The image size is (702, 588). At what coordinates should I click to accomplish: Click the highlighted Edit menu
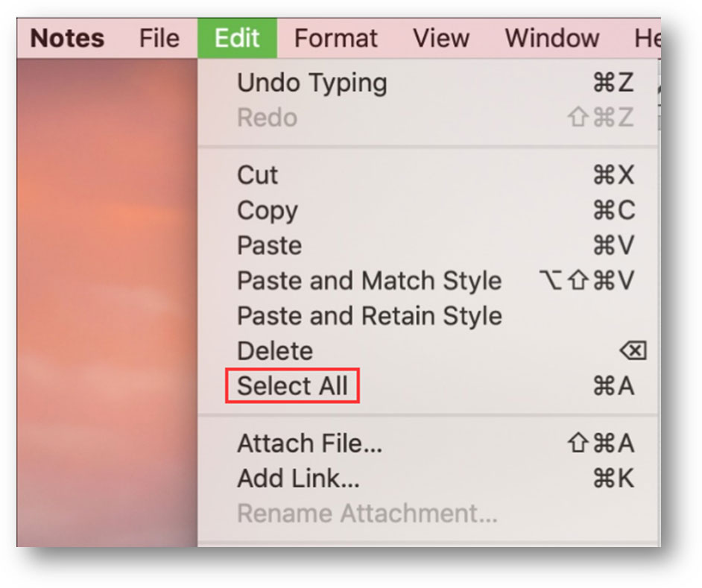coord(236,38)
